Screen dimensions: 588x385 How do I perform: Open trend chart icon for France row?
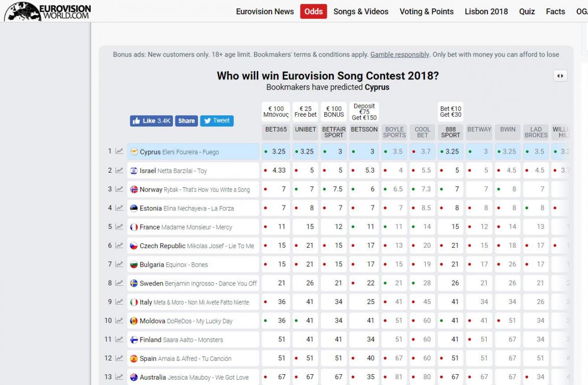click(119, 227)
